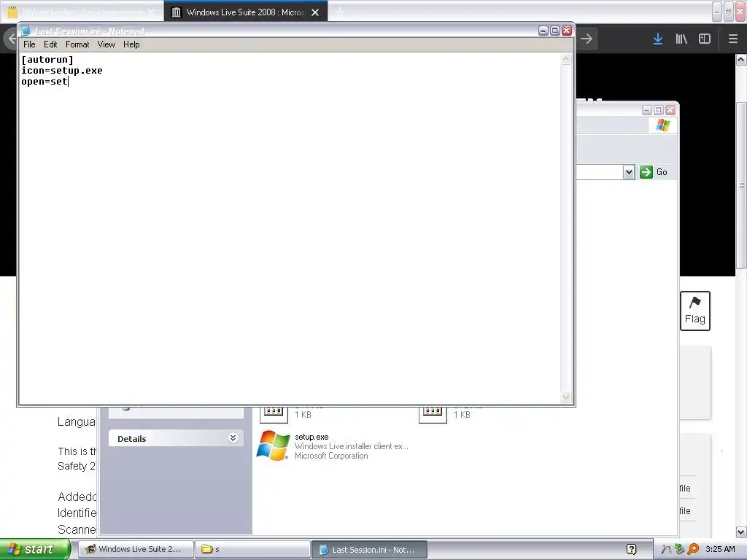Select the setup.exe file icon
This screenshot has width=747, height=560.
point(273,446)
